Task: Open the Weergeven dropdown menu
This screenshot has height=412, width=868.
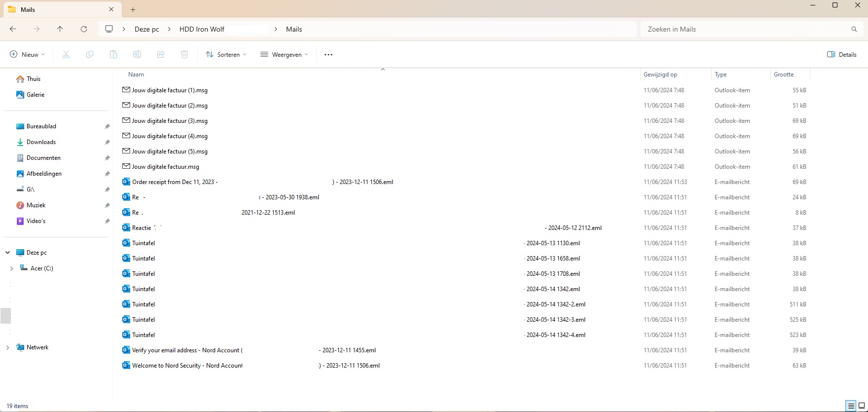Action: (284, 55)
